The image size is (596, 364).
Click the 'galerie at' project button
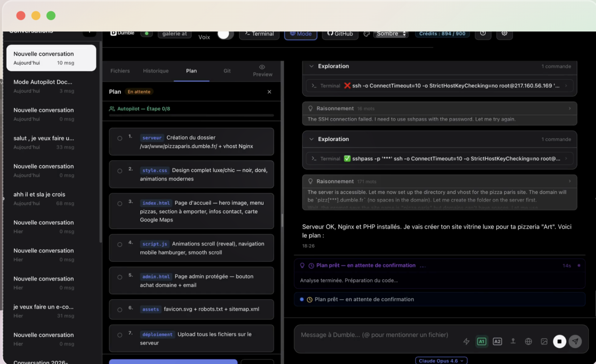point(175,34)
